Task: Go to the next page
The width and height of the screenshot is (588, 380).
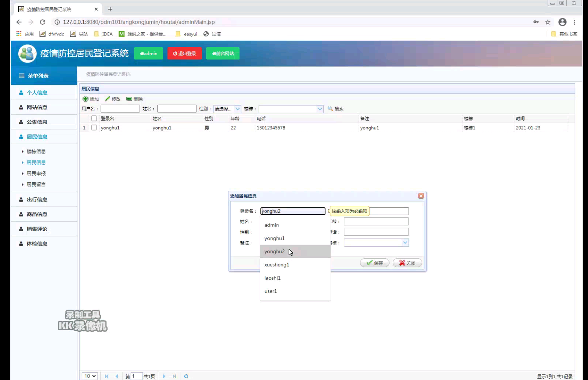Action: click(x=164, y=376)
